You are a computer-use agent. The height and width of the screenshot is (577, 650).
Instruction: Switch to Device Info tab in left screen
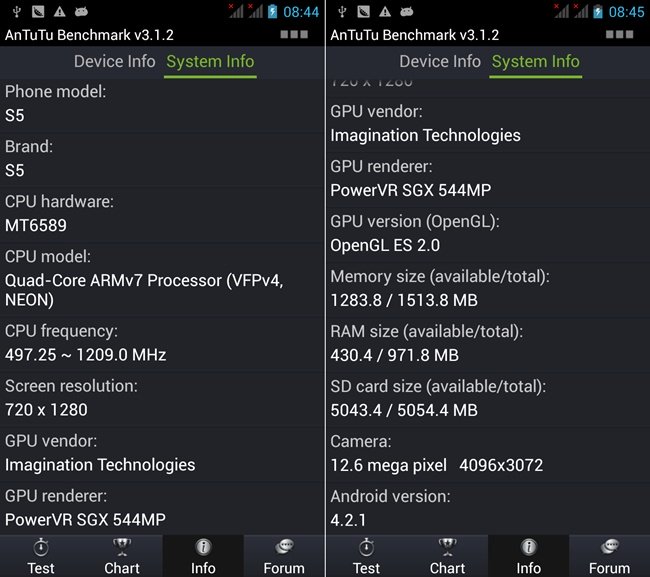[114, 61]
